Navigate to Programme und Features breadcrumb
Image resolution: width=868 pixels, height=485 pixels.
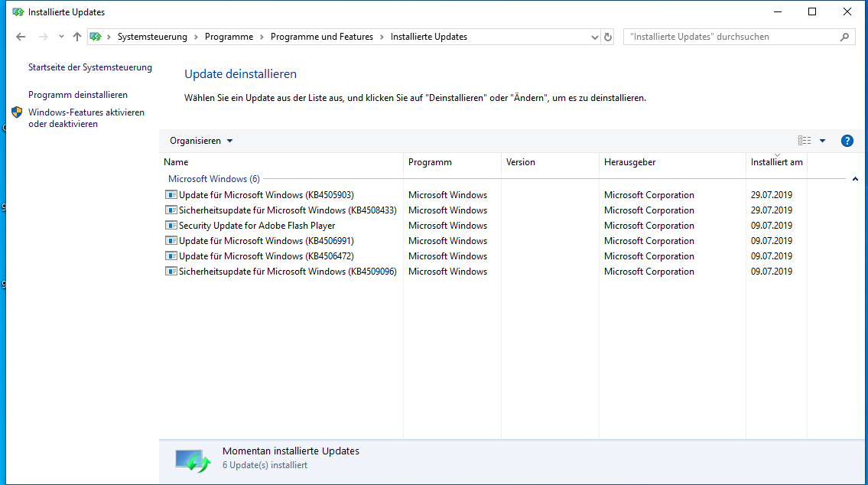(x=322, y=37)
